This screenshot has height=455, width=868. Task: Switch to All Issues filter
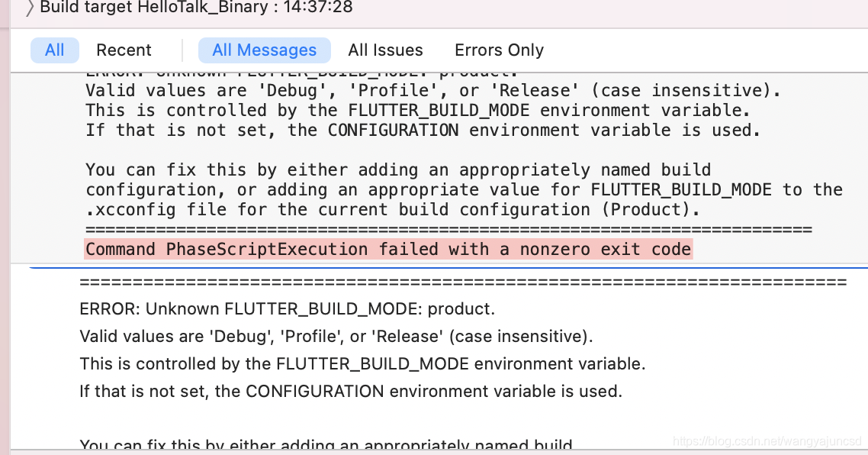(x=385, y=50)
